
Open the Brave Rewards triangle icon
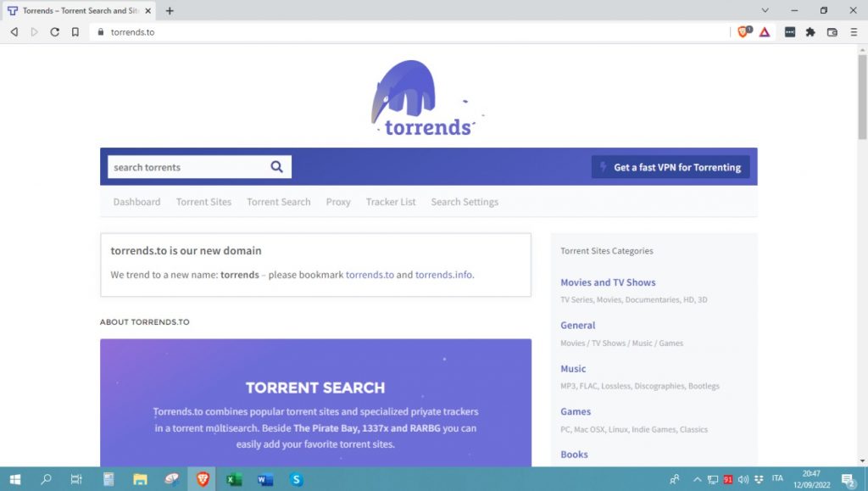point(764,32)
